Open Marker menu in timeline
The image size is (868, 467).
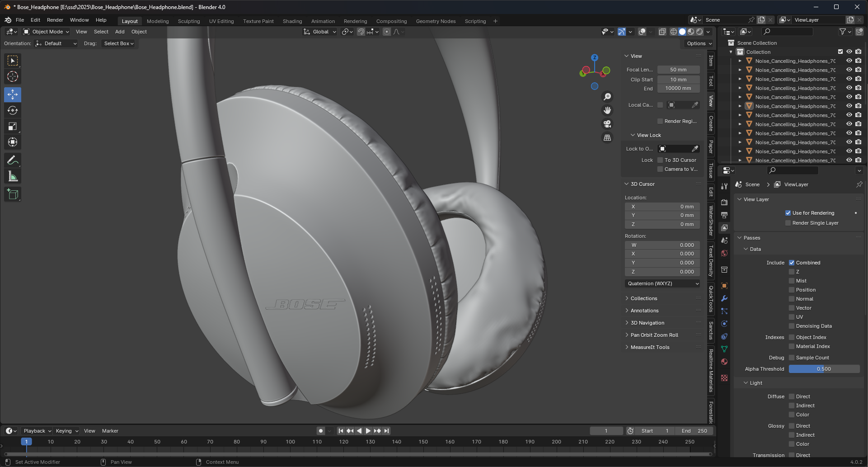click(x=110, y=431)
